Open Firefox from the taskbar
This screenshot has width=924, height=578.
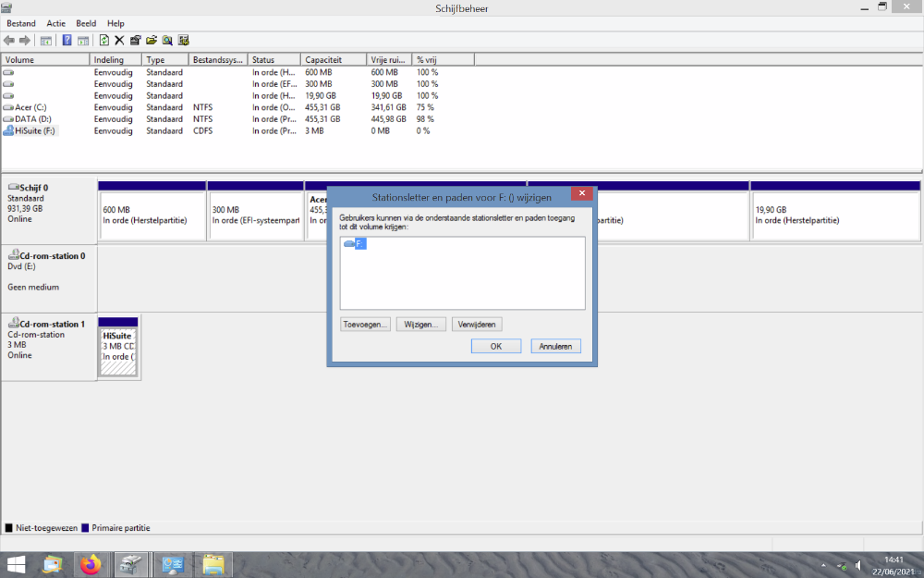click(x=90, y=564)
